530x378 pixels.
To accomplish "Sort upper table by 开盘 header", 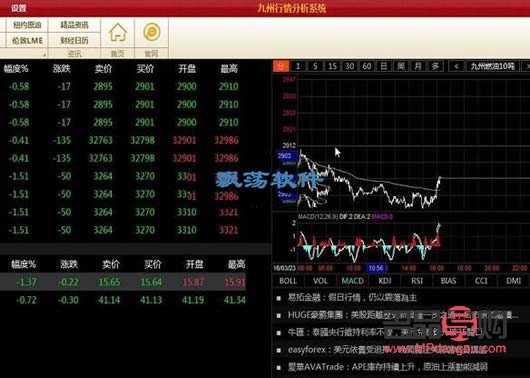I will [x=187, y=69].
